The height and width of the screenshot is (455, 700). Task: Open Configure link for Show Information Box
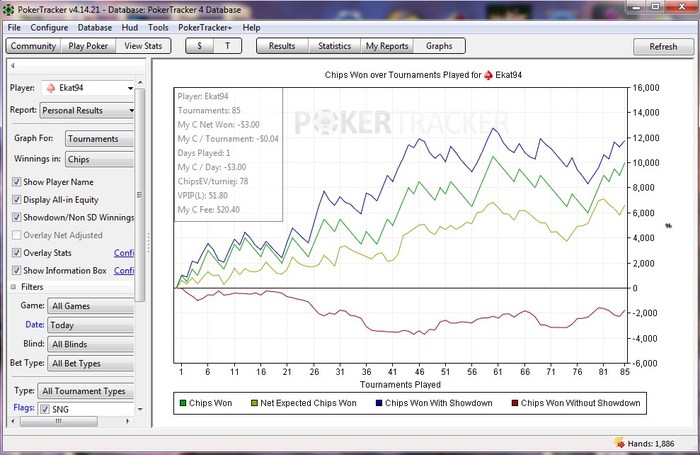124,271
